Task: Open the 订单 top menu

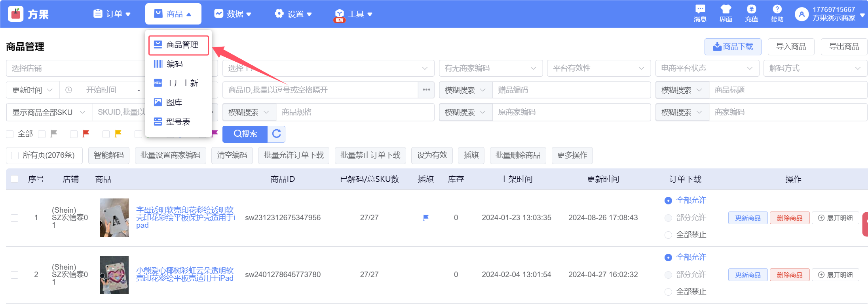Action: [x=112, y=14]
